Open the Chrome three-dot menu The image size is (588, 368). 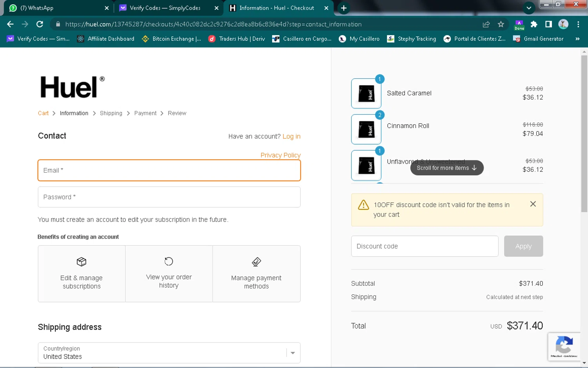click(x=578, y=24)
